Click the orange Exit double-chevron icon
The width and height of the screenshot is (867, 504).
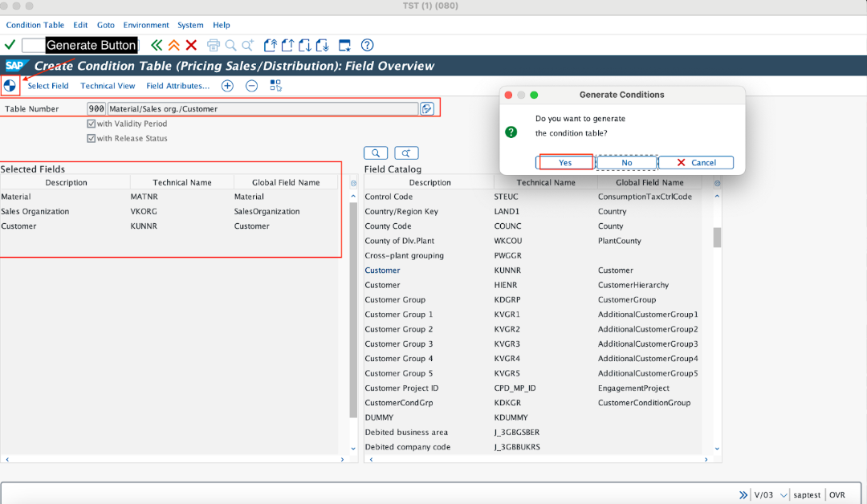(x=174, y=45)
